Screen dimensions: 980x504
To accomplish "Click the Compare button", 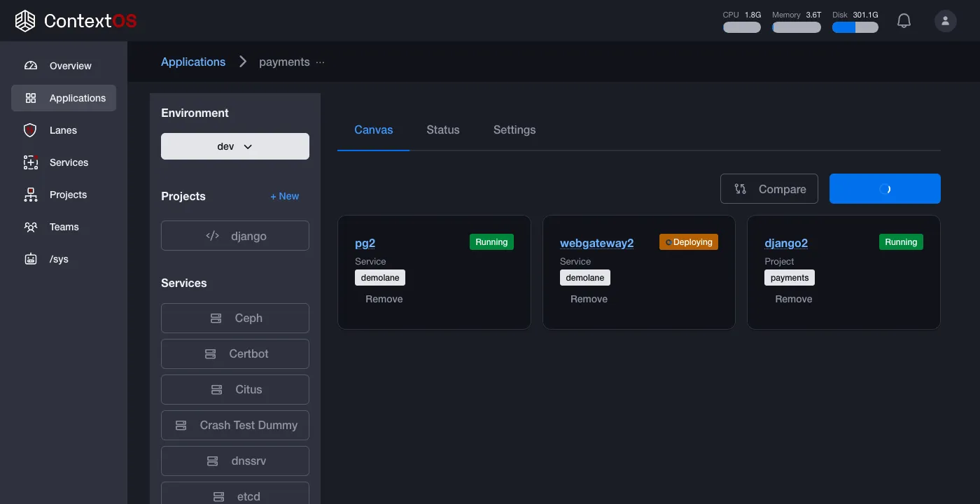I will point(769,189).
